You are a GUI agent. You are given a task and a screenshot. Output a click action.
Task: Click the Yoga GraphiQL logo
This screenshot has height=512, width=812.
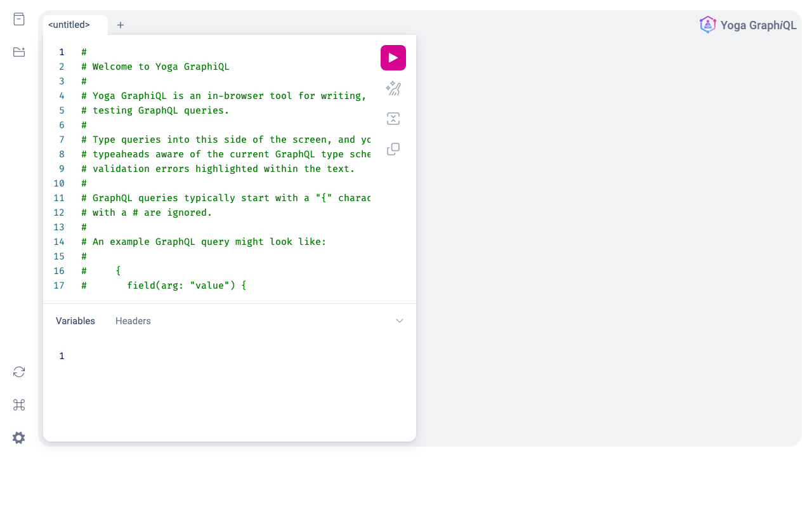[x=748, y=25]
